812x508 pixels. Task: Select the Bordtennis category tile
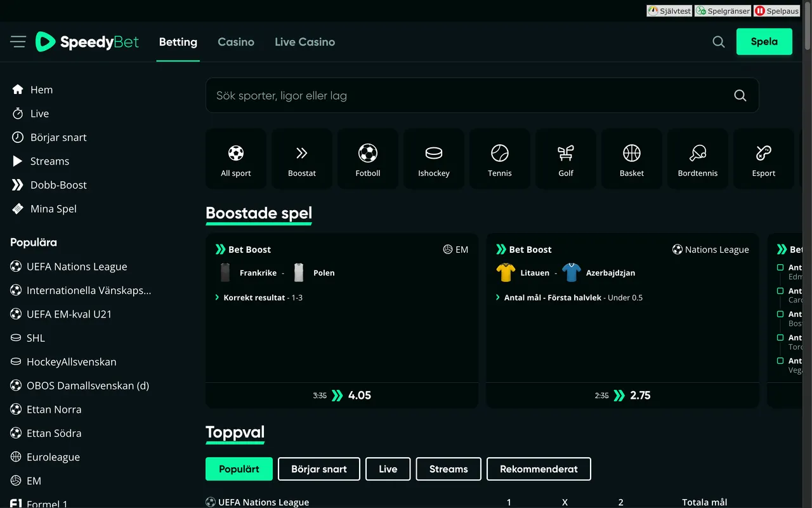[698, 159]
